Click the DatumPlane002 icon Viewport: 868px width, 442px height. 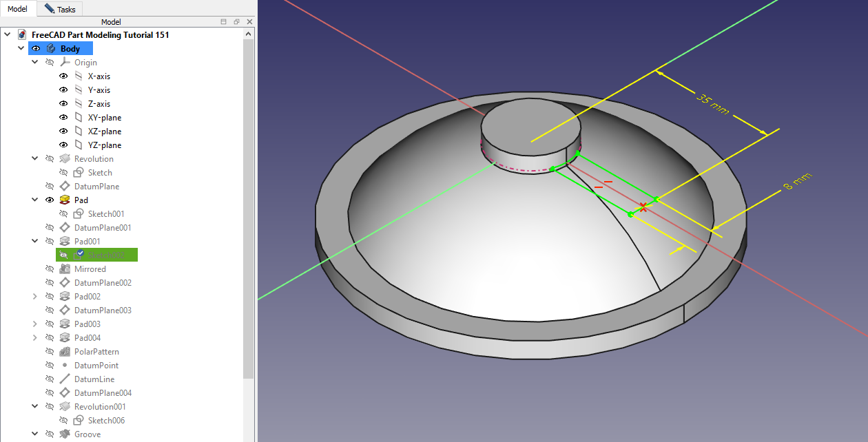pyautogui.click(x=65, y=283)
